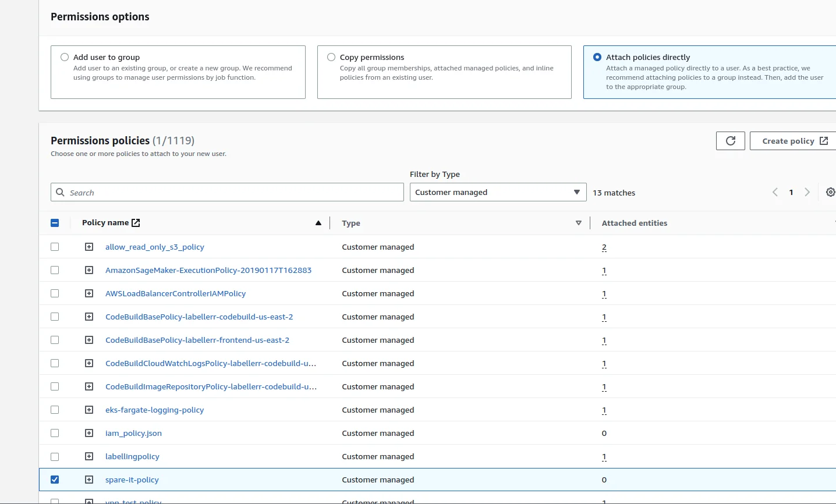The width and height of the screenshot is (836, 504).
Task: Click the Permissions options heading
Action: pos(100,17)
